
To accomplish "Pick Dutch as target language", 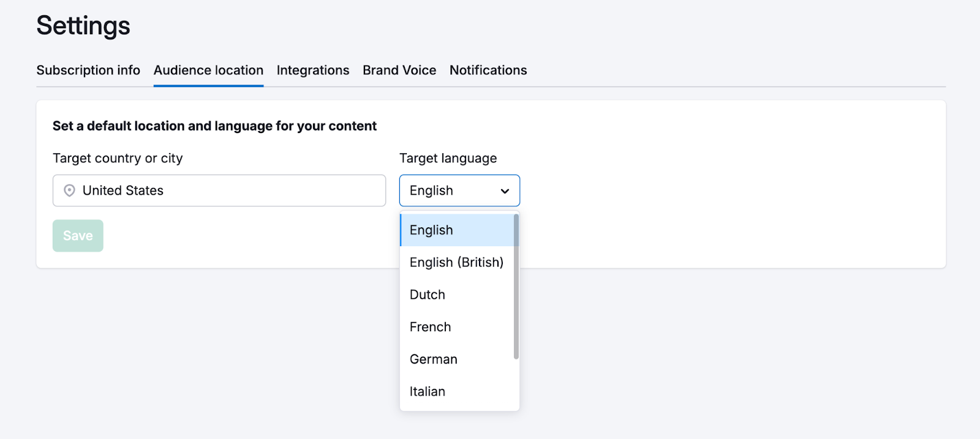I will coord(428,295).
